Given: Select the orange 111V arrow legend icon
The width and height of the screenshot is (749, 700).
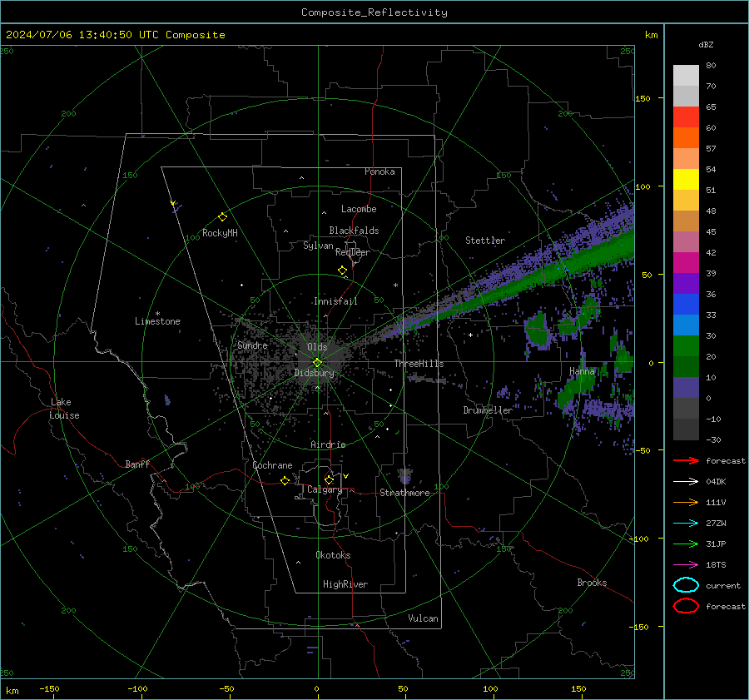Looking at the screenshot, I should click(x=686, y=502).
